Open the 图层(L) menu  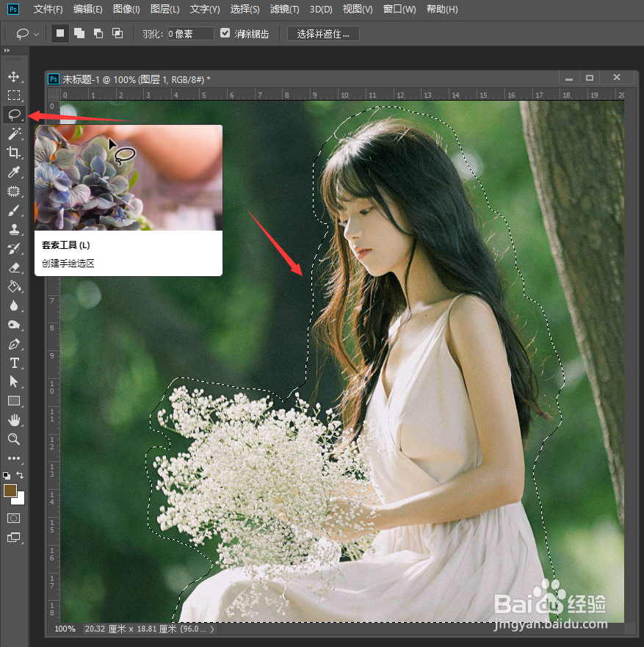tap(165, 9)
